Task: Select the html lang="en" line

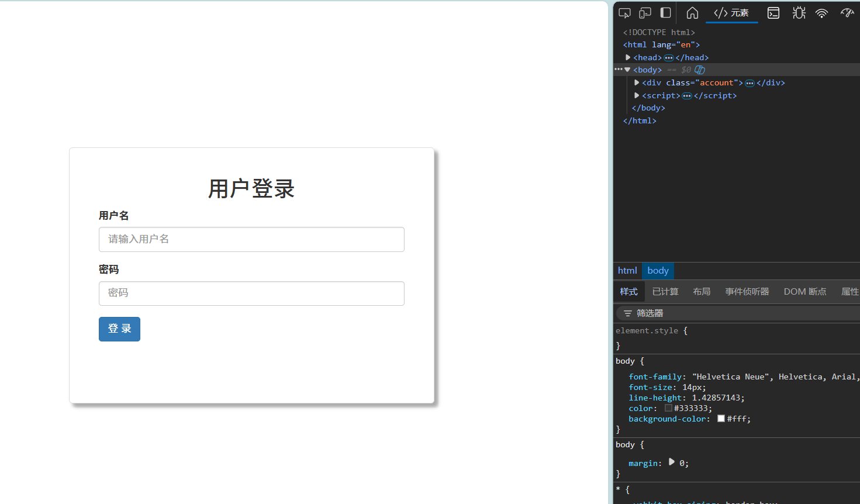Action: [661, 45]
